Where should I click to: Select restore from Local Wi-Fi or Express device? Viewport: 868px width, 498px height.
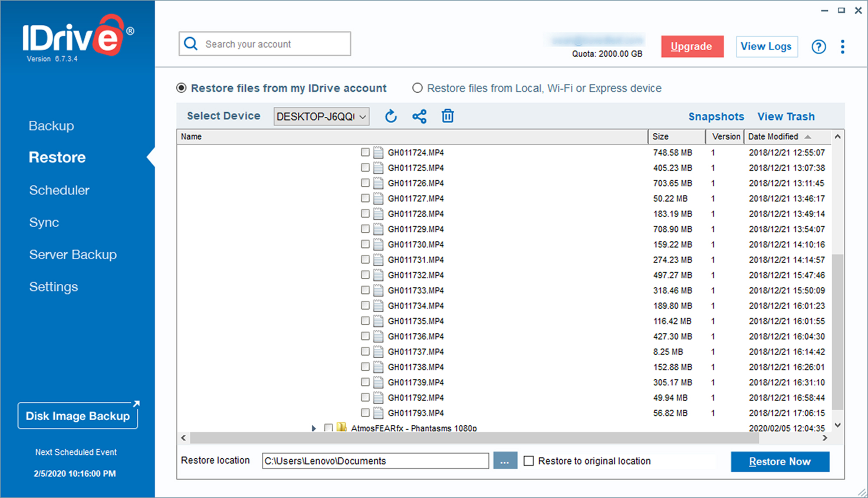point(418,88)
